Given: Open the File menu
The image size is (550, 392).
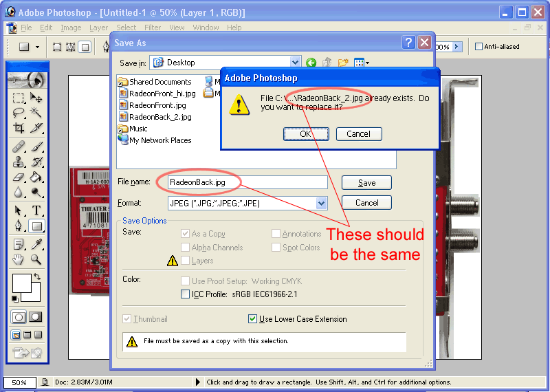Looking at the screenshot, I should click(26, 28).
